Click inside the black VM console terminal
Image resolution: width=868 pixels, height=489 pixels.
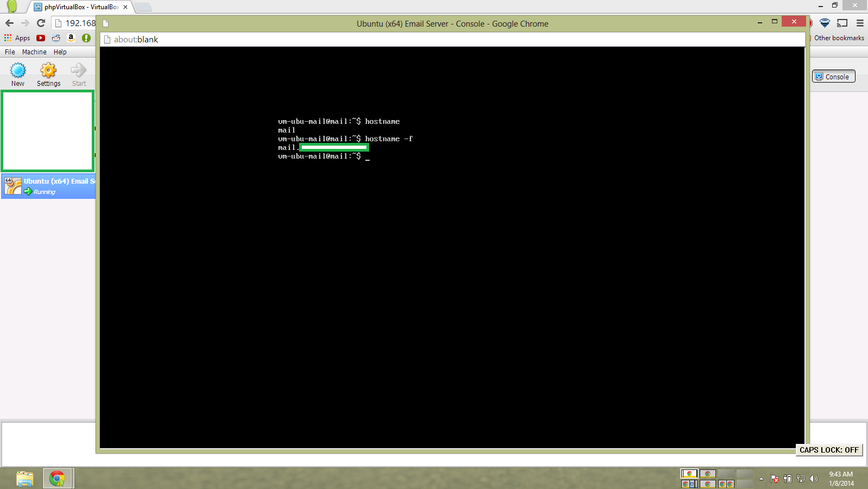[452, 247]
